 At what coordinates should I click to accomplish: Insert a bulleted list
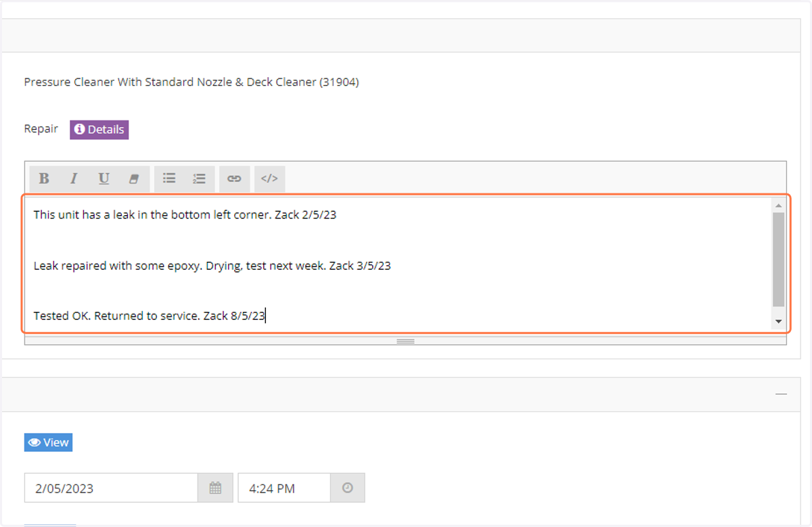(x=169, y=179)
